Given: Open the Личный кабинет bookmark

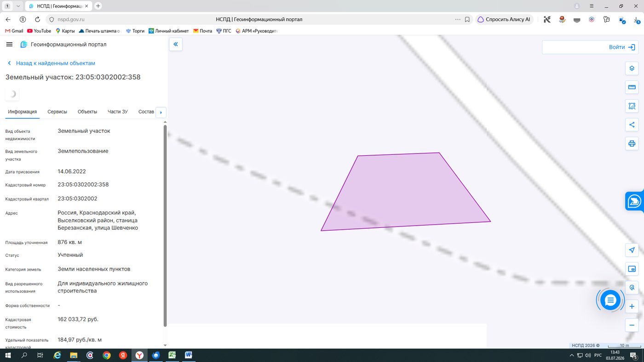Looking at the screenshot, I should tap(169, 31).
